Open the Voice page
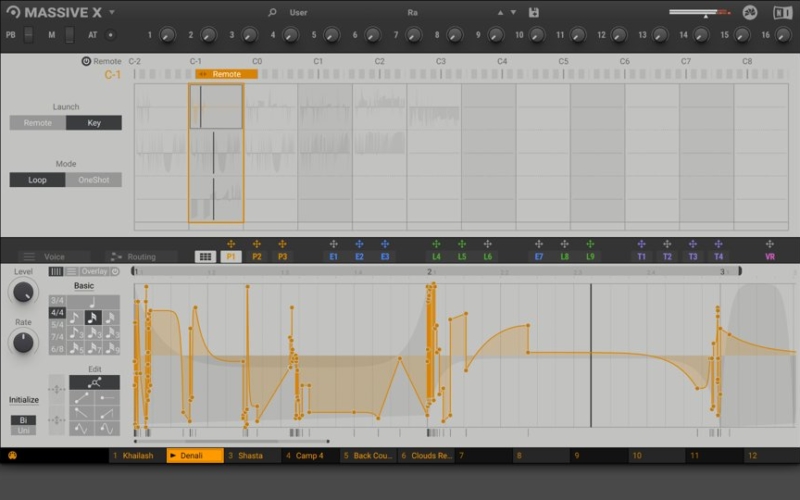800x500 pixels. click(x=54, y=257)
